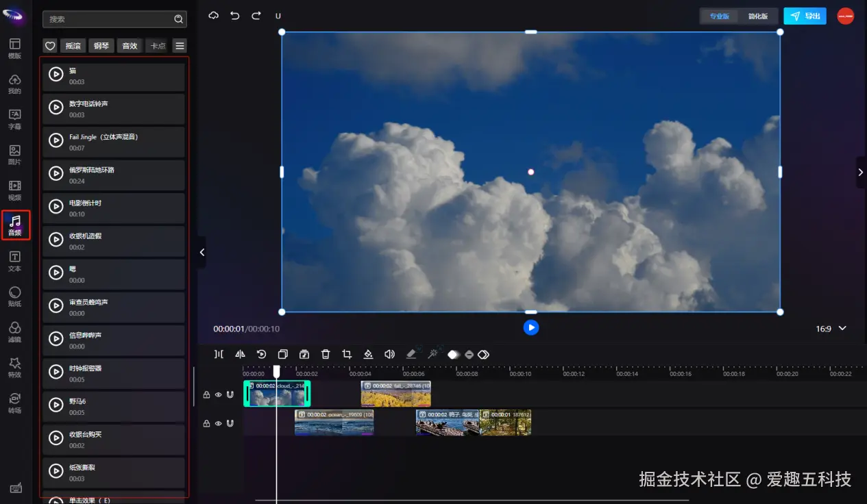Expand the audio category list menu
The width and height of the screenshot is (867, 504).
[180, 46]
